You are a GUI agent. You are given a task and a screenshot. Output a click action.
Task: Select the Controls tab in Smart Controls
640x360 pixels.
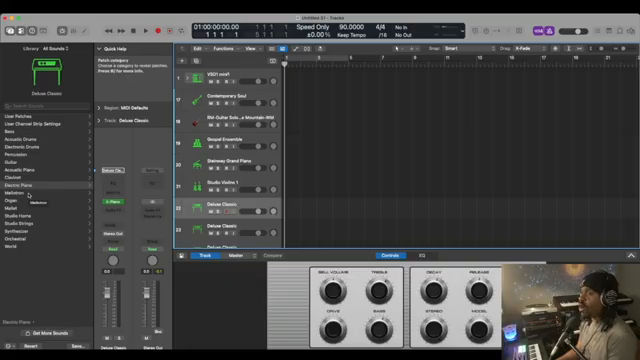click(x=390, y=256)
